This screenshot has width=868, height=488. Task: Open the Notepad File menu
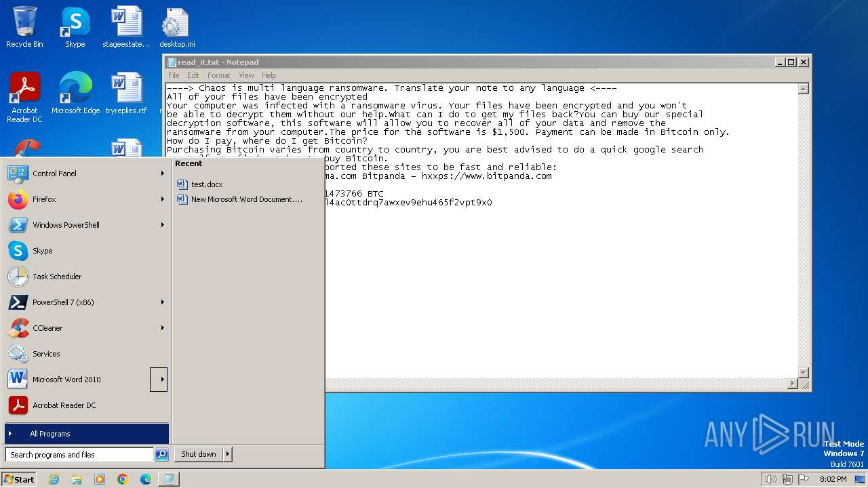pos(174,75)
